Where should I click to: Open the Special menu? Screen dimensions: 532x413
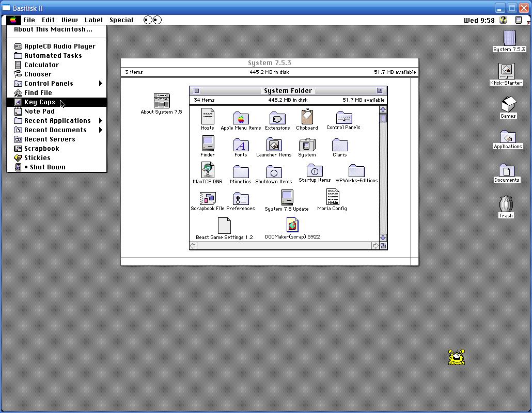(121, 20)
